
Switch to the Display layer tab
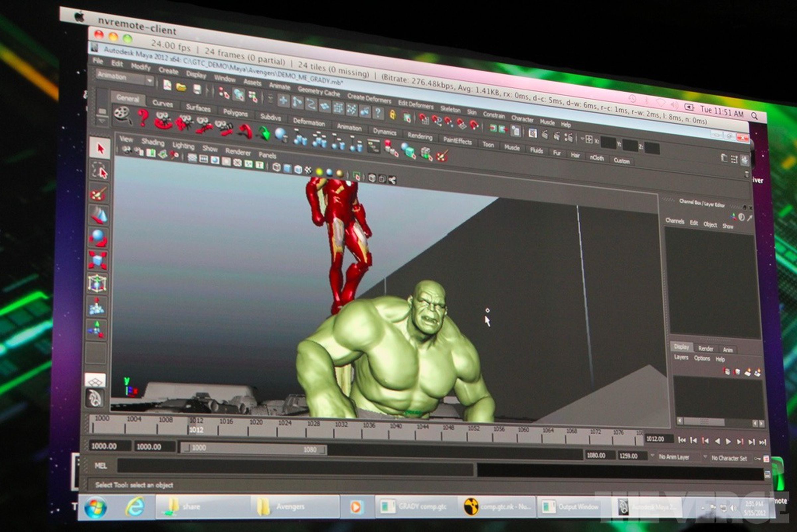[682, 347]
